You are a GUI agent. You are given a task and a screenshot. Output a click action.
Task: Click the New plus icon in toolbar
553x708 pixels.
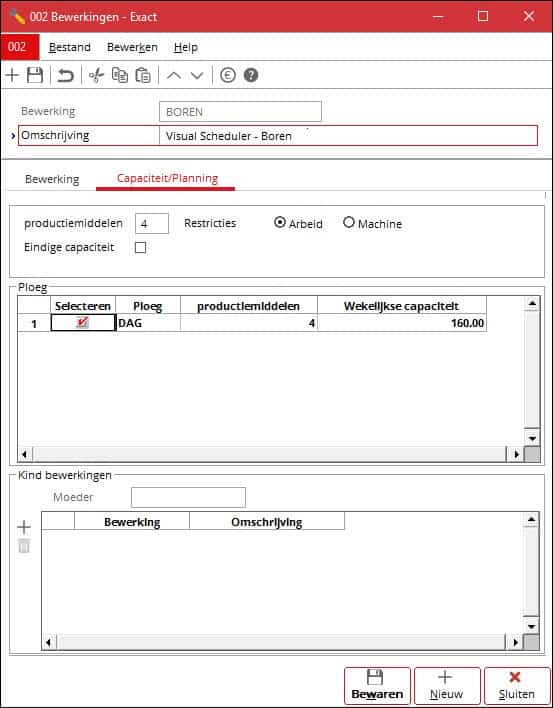click(12, 75)
